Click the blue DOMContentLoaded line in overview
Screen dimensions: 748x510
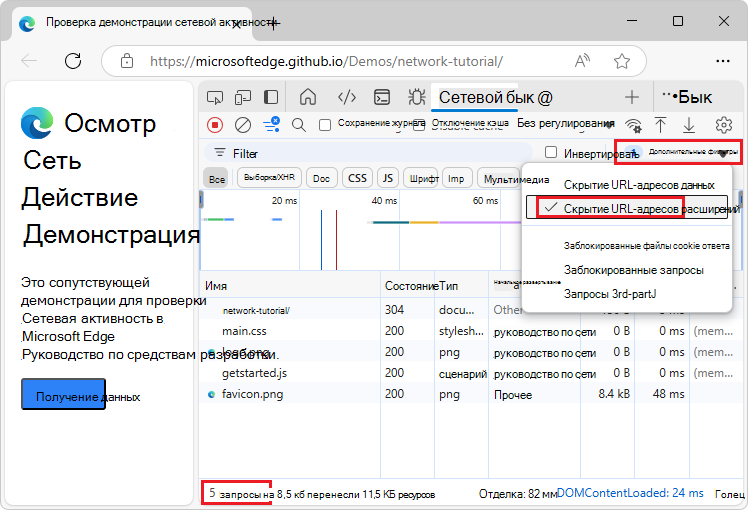tap(322, 239)
